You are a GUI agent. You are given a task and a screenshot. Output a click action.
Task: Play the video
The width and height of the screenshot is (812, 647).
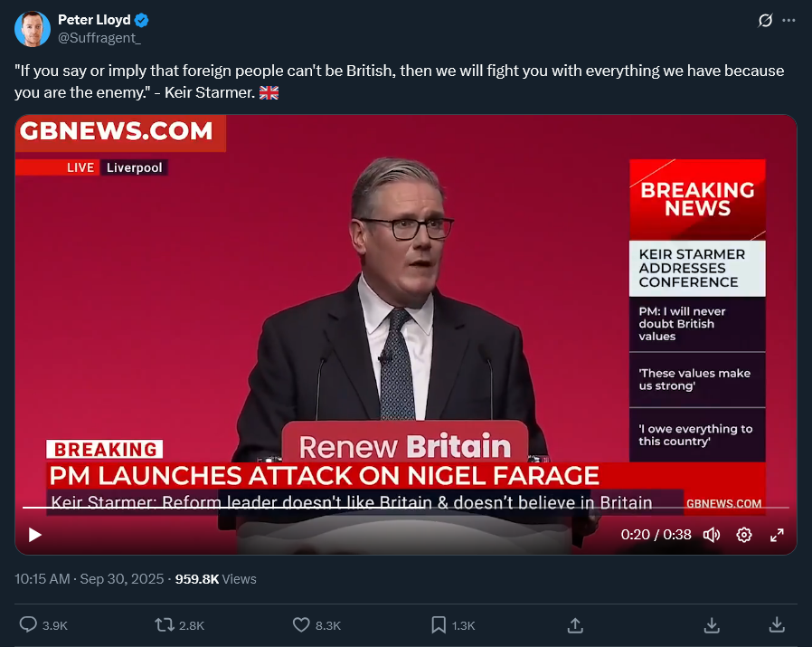point(35,535)
